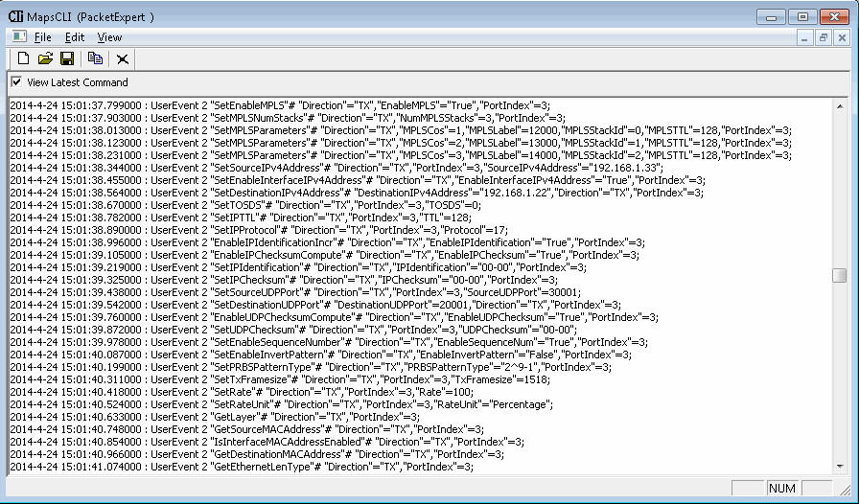Select the "SetSourceUDPPort" log line
Viewport: 859px width, 504px height.
point(295,292)
